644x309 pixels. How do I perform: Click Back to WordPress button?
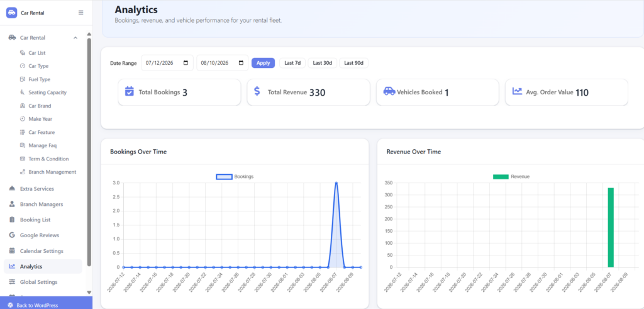pyautogui.click(x=46, y=303)
